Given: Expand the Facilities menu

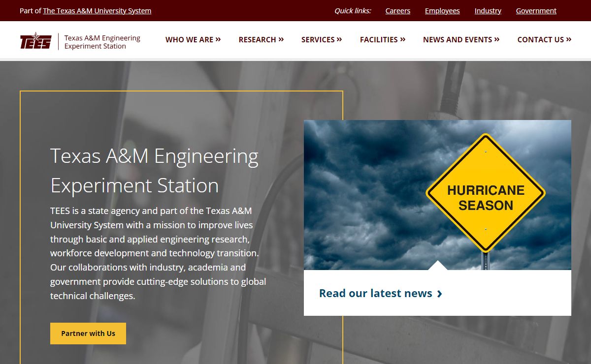Looking at the screenshot, I should pyautogui.click(x=383, y=40).
